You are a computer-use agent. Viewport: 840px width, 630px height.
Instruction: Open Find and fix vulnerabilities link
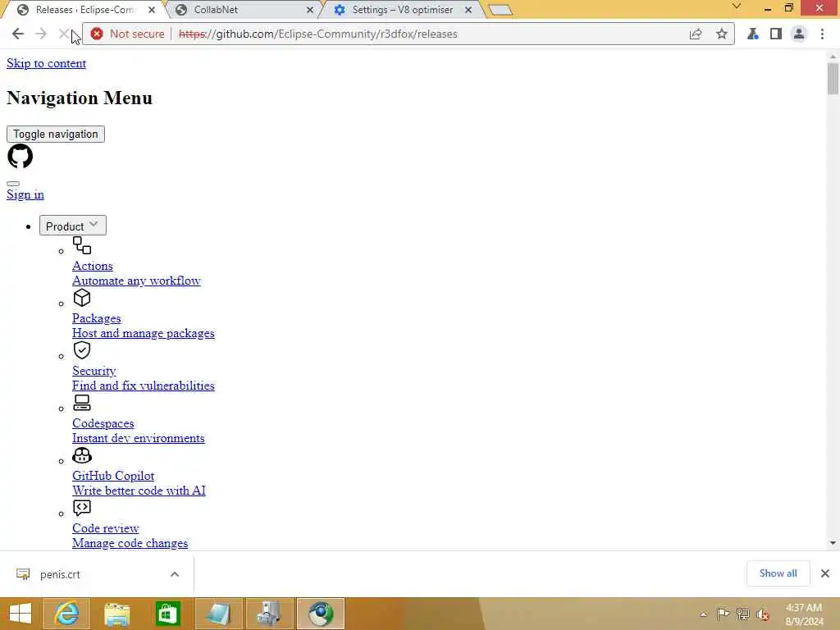144,386
